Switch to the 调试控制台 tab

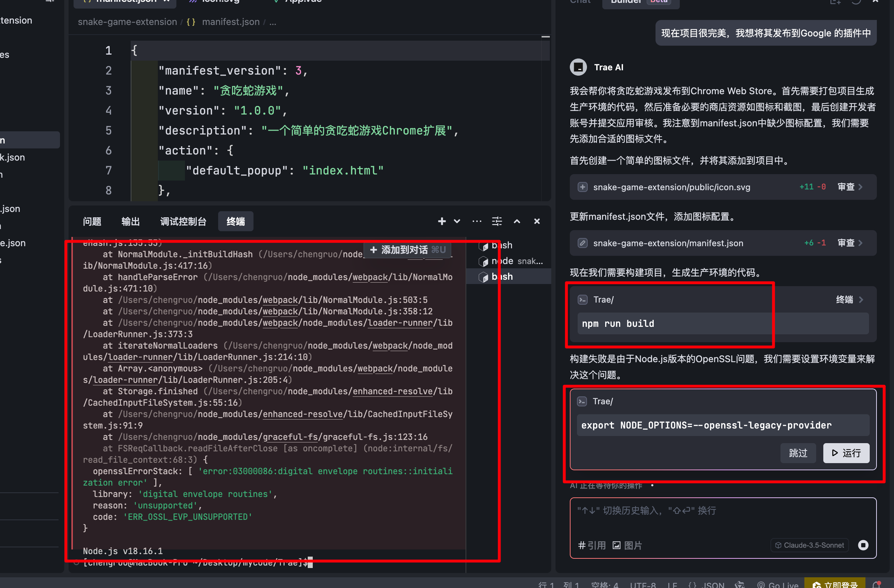183,221
